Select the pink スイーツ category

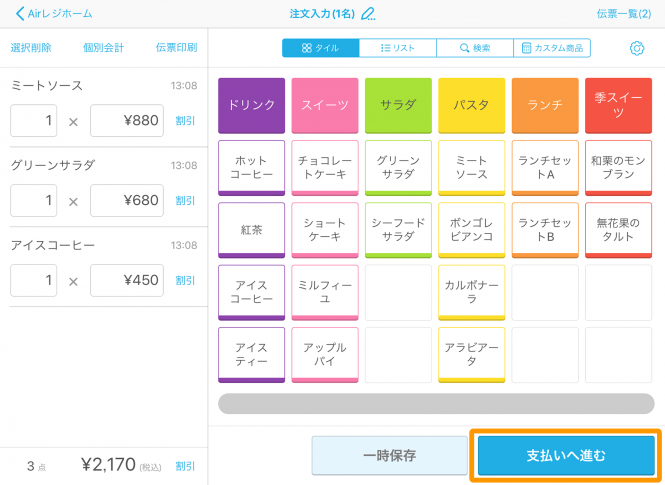pyautogui.click(x=323, y=105)
